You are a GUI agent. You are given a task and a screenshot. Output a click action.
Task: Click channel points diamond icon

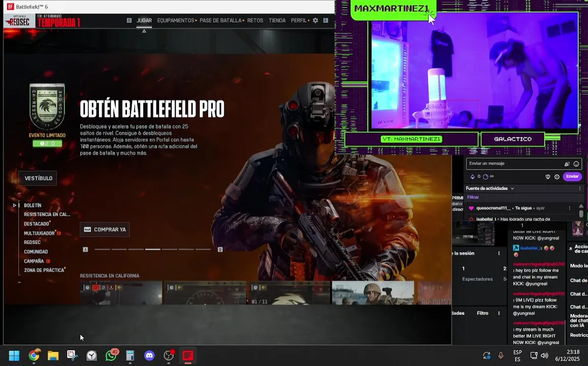point(472,176)
